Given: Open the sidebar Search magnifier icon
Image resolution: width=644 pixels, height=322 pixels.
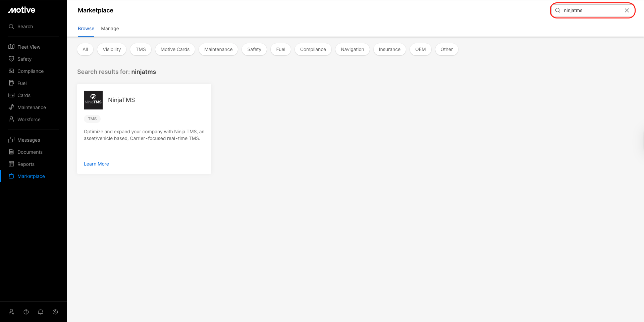Looking at the screenshot, I should point(11,27).
